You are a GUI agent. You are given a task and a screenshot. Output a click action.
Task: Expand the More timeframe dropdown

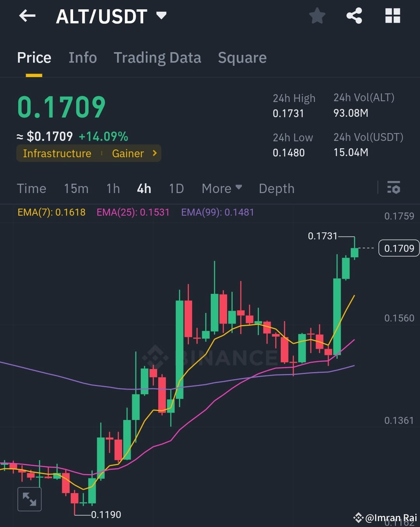click(x=221, y=188)
